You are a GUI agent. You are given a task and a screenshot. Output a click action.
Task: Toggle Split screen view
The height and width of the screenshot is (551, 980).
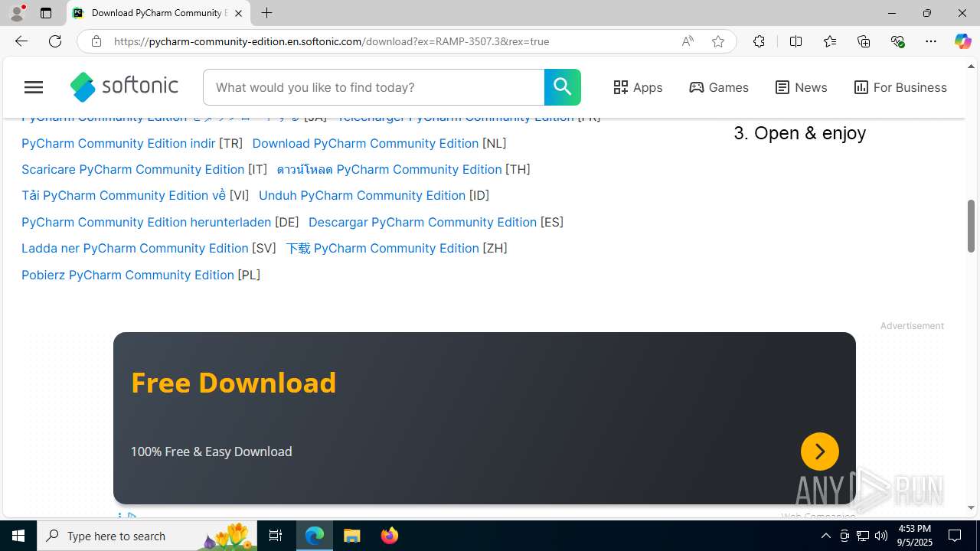[x=795, y=41]
